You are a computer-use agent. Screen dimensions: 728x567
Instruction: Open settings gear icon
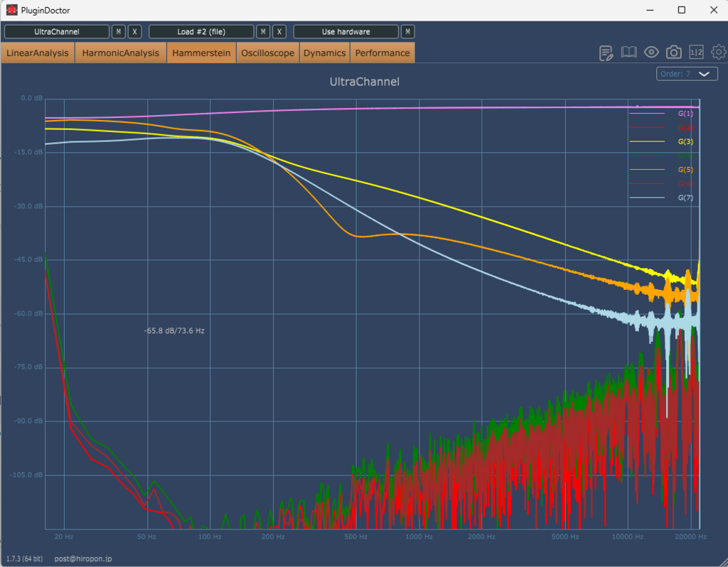719,52
